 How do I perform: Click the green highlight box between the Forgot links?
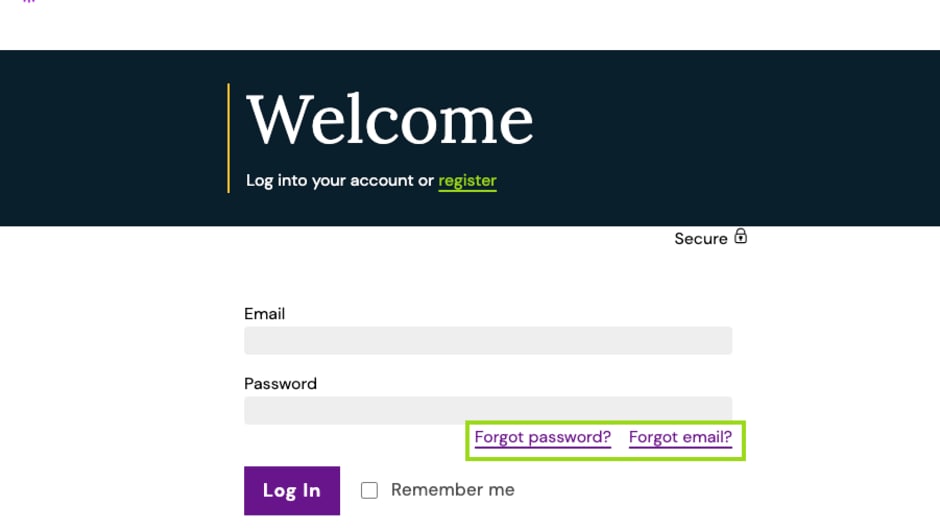[620, 438]
